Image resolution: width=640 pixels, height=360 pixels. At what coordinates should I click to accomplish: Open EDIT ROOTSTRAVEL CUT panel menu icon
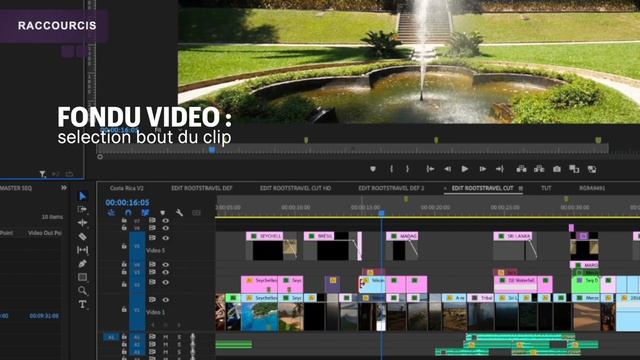tap(521, 188)
